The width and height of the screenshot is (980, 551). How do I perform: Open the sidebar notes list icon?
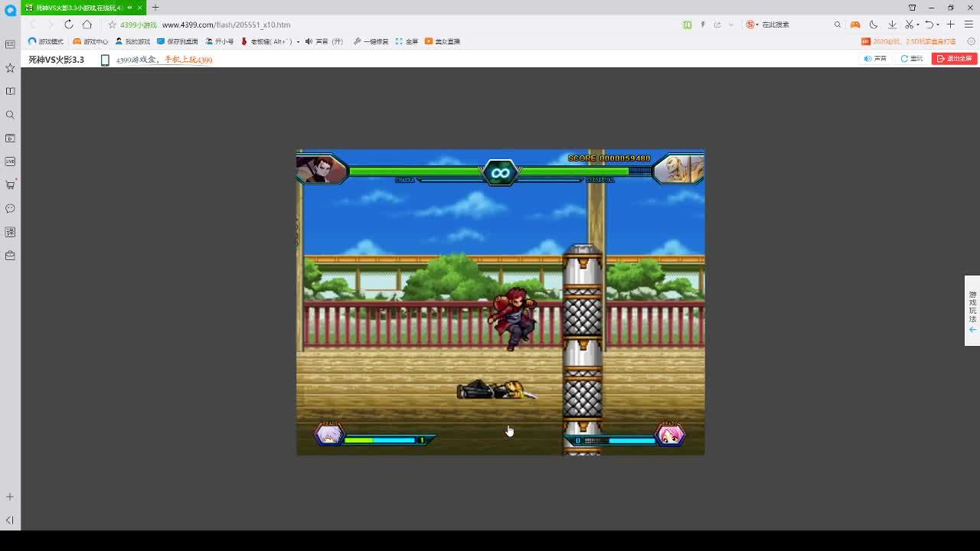point(10,232)
